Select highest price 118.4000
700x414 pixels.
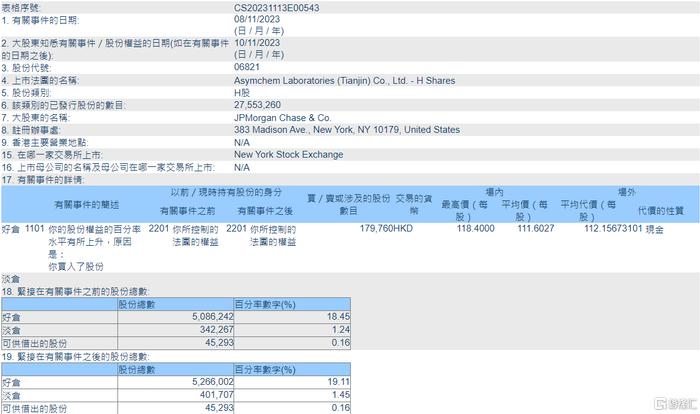click(475, 229)
